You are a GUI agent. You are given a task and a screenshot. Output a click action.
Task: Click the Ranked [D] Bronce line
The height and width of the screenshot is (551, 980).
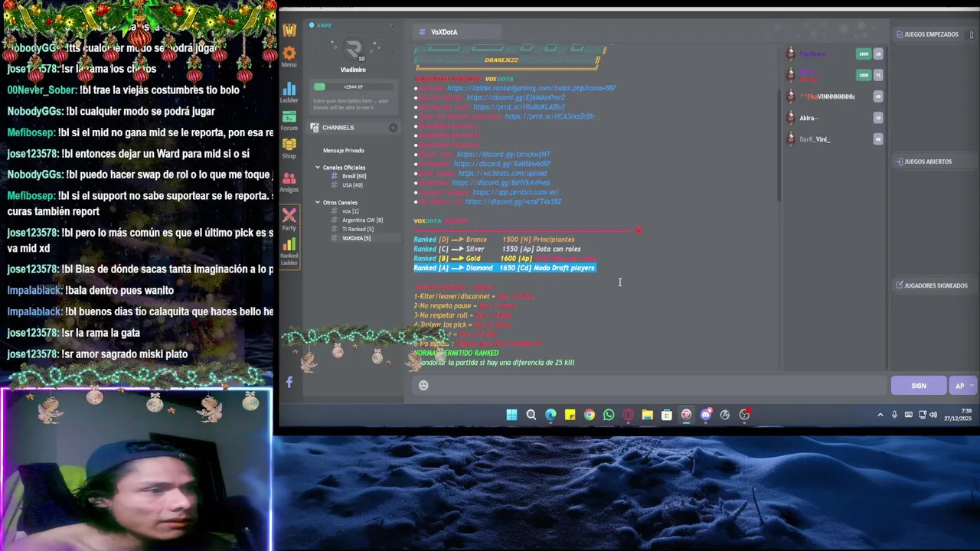point(494,240)
